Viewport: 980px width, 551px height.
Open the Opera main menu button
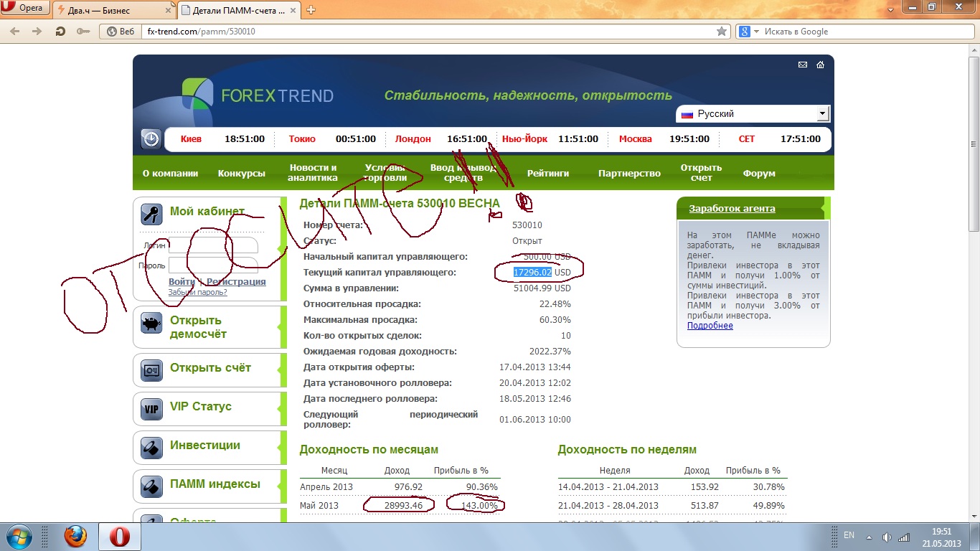(x=25, y=9)
